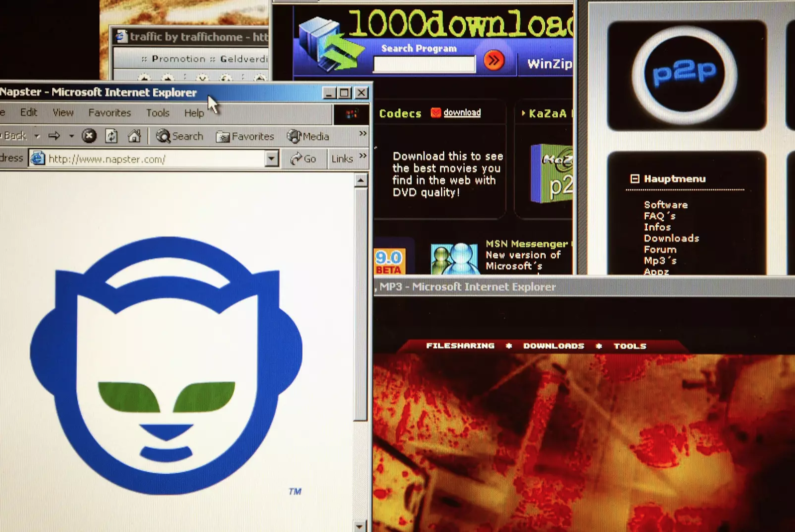Select the DOWNLOADS tab in MP3 window
The image size is (795, 532).
[554, 346]
